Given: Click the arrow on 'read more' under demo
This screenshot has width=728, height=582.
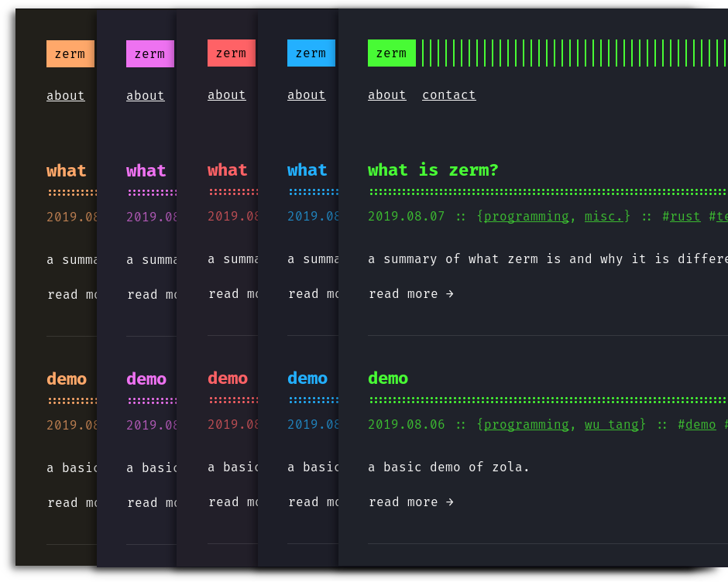Looking at the screenshot, I should point(449,502).
